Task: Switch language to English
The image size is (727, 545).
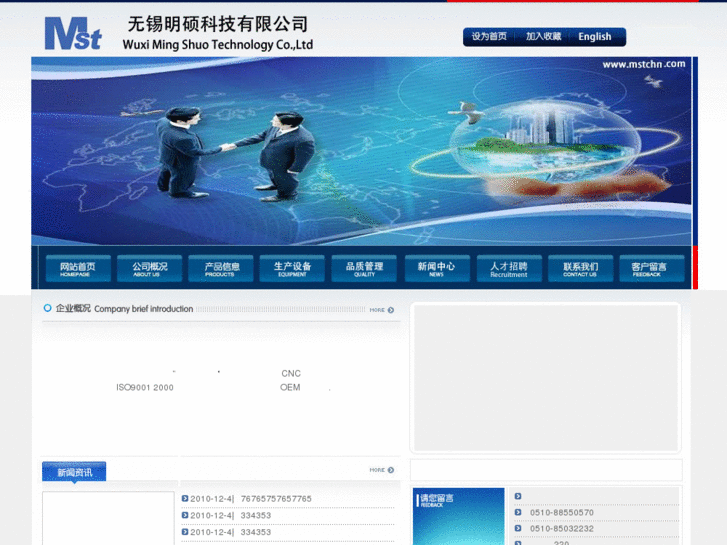Action: pos(594,37)
